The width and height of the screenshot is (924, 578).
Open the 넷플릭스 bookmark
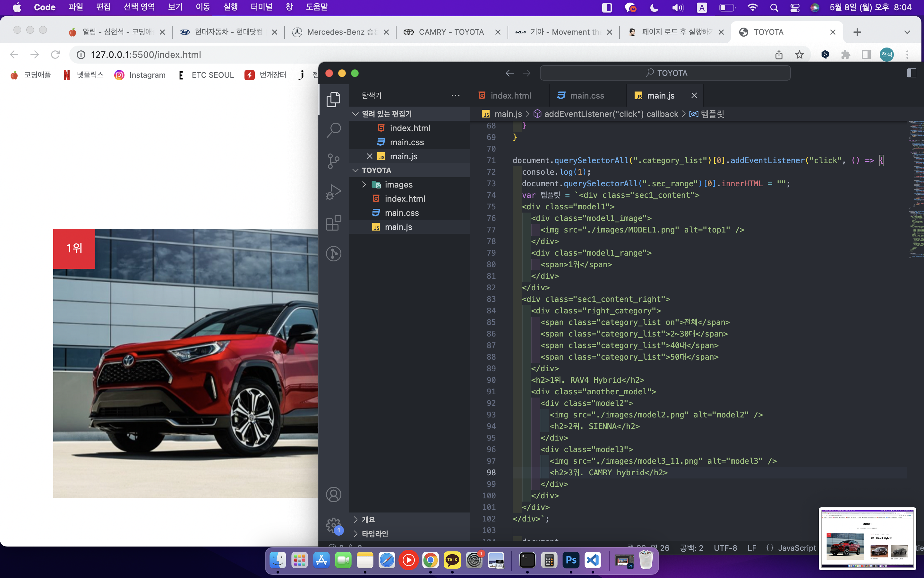(x=84, y=75)
